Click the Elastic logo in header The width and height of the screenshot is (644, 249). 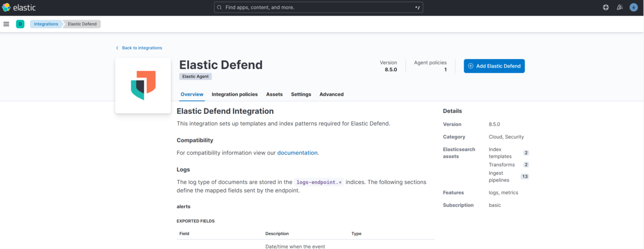[x=19, y=8]
